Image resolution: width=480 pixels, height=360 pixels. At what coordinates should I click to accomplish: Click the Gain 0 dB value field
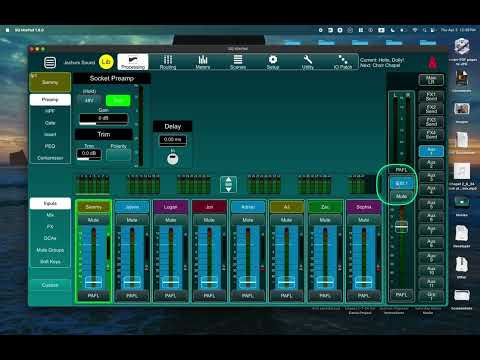pos(103,118)
